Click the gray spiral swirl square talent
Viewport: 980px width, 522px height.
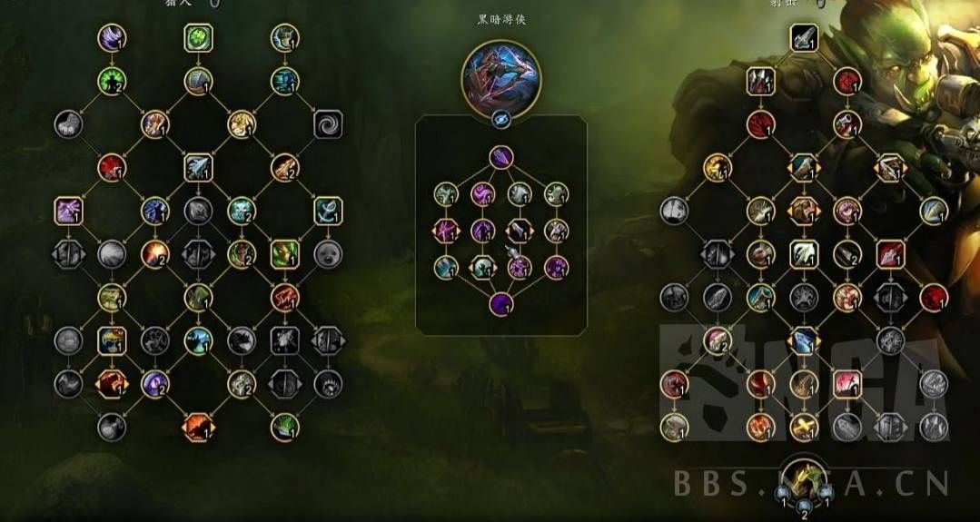pos(328,124)
